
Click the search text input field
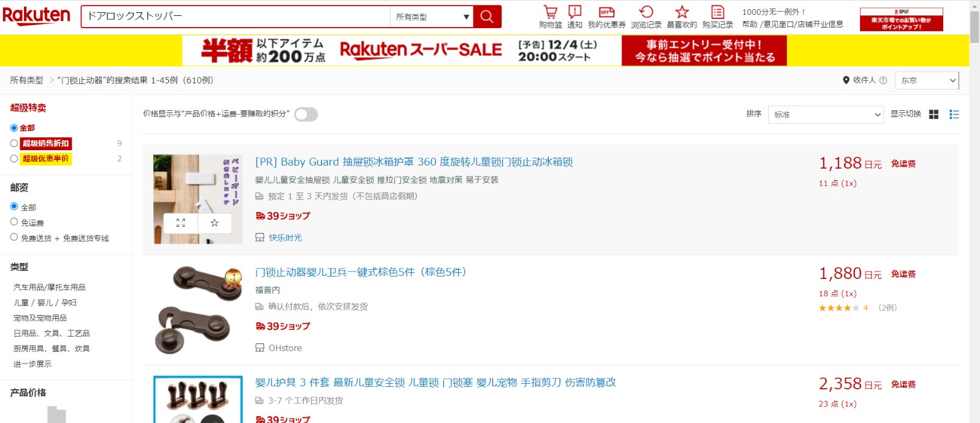(236, 17)
